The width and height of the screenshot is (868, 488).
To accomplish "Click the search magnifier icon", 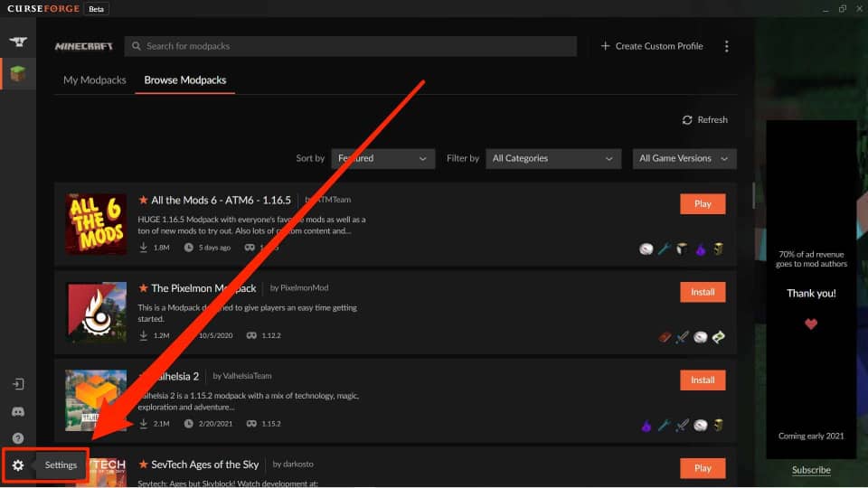I will (x=137, y=46).
